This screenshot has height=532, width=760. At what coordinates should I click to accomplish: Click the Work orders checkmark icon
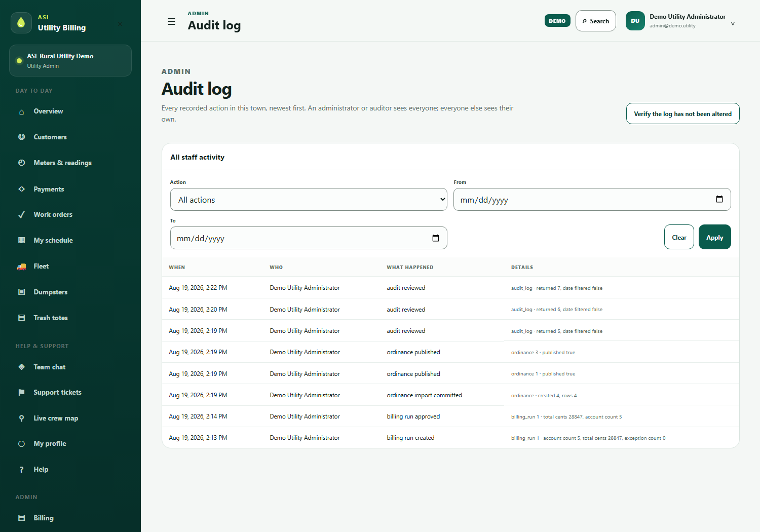pos(21,215)
